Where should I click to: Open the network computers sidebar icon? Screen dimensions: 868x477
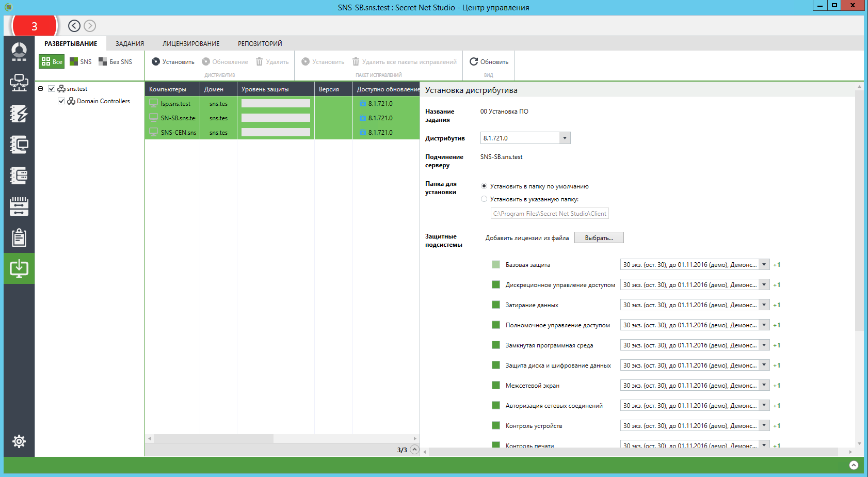tap(19, 83)
